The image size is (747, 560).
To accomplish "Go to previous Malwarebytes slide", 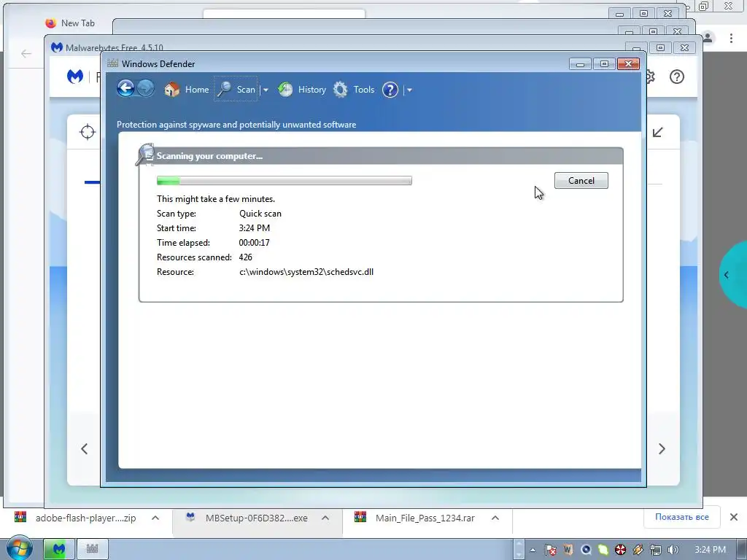I will coord(85,448).
